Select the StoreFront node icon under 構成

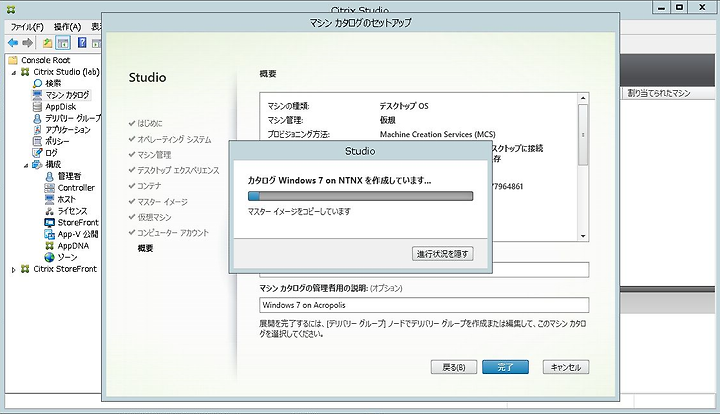(50, 223)
